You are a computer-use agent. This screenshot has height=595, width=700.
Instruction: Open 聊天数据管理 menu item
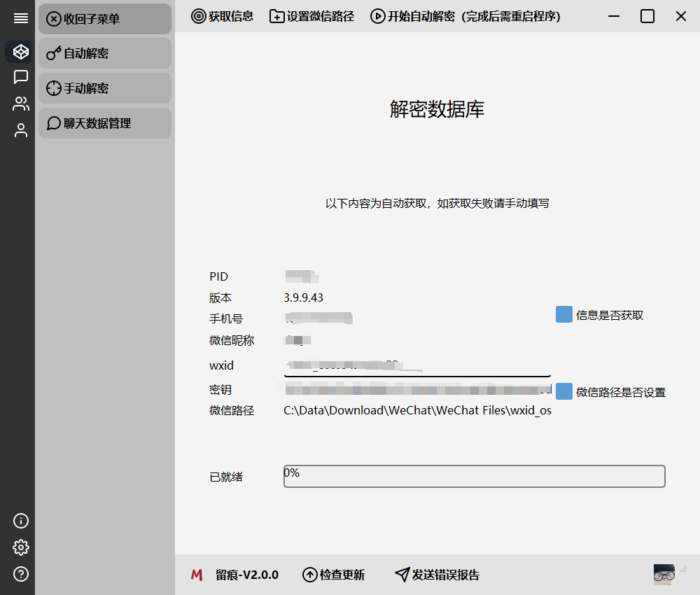pyautogui.click(x=105, y=122)
